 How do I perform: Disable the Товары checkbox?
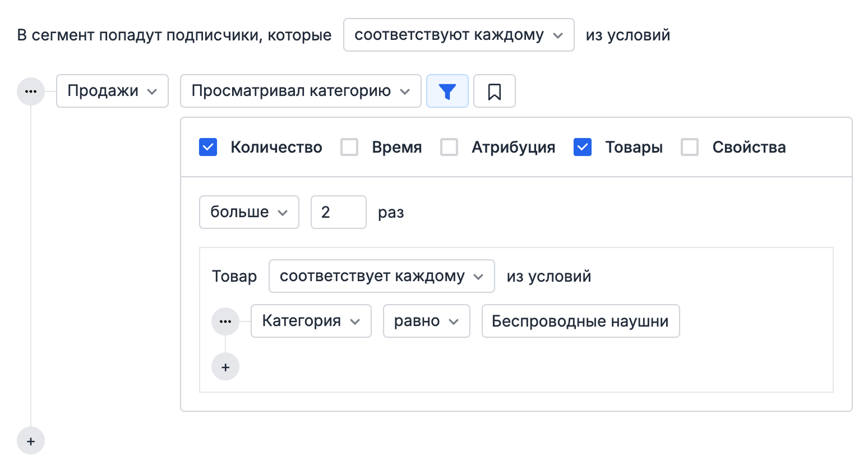[582, 147]
